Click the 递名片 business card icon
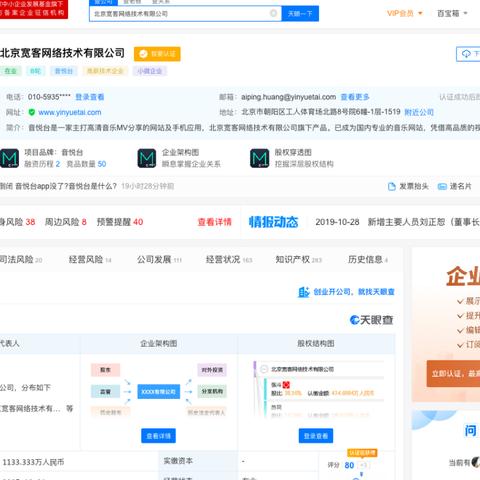 click(442, 187)
